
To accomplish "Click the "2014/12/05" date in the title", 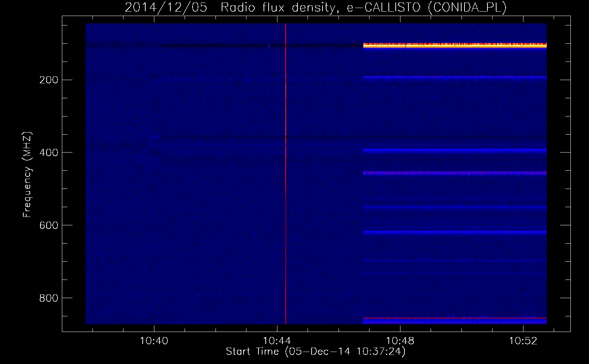I will pos(166,8).
